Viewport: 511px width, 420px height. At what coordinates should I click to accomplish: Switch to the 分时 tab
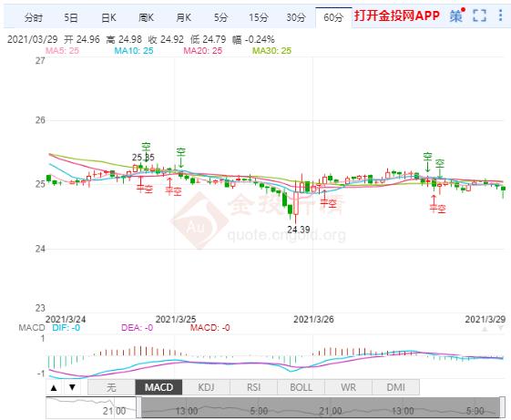(x=33, y=17)
